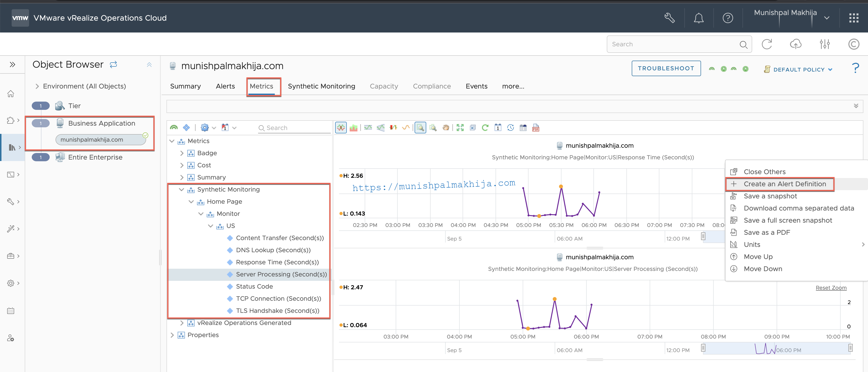Open the notifications bell
This screenshot has height=372, width=868.
pos(699,18)
